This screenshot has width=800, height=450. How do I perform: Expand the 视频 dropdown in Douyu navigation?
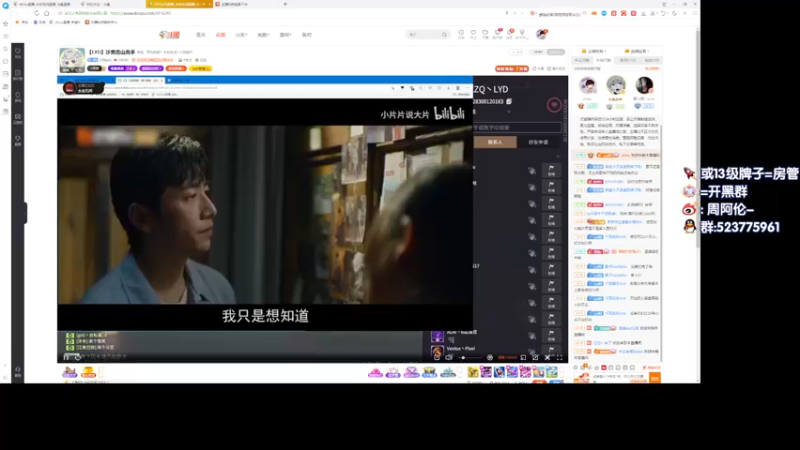point(263,35)
